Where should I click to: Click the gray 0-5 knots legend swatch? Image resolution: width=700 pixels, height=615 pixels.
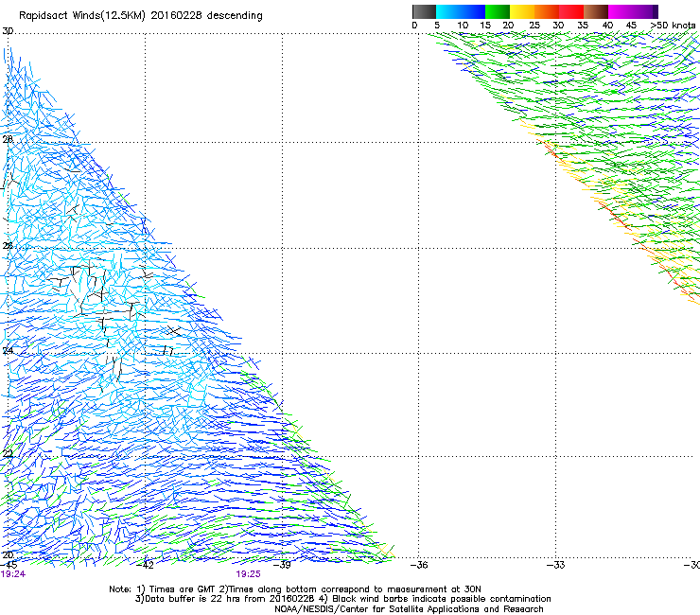[x=424, y=11]
